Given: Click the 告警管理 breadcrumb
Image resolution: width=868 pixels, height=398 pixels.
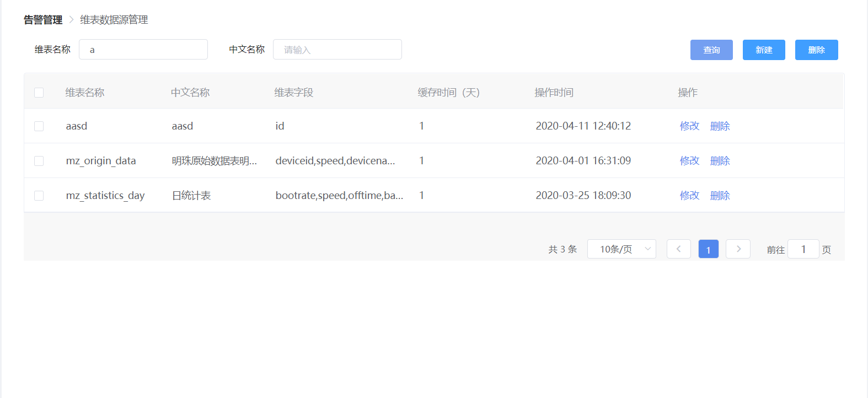Looking at the screenshot, I should tap(43, 20).
